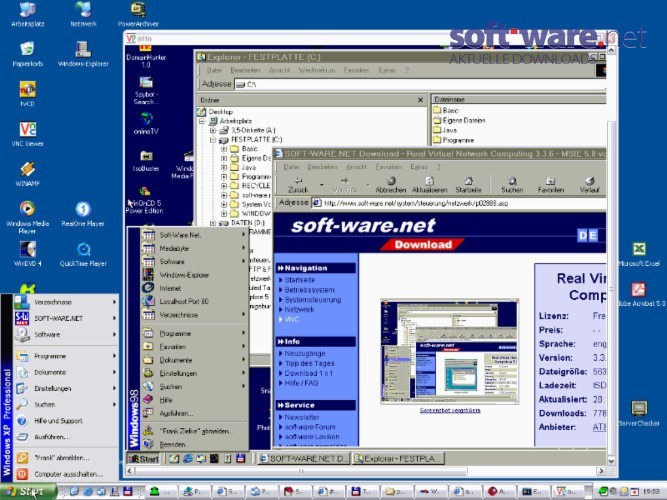This screenshot has height=500, width=667.
Task: Switch to SOFT-WARE.NET D... remote taskbar button
Action: (x=304, y=459)
